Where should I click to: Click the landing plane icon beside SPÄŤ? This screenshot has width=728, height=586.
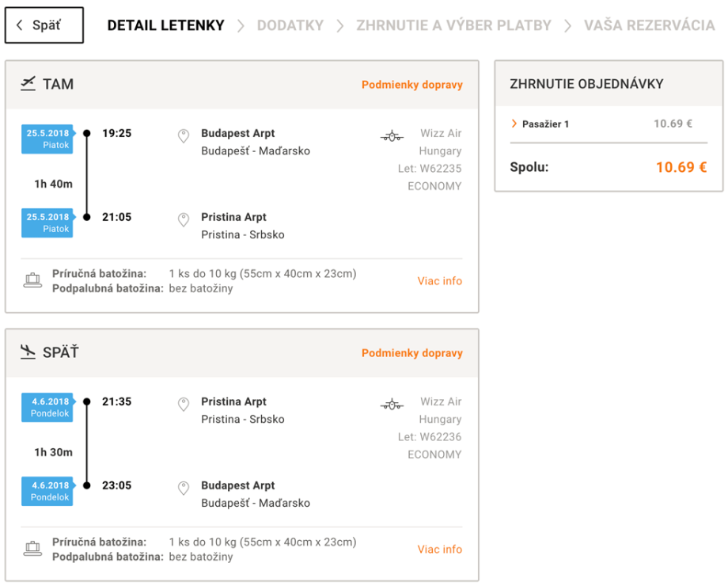point(28,352)
